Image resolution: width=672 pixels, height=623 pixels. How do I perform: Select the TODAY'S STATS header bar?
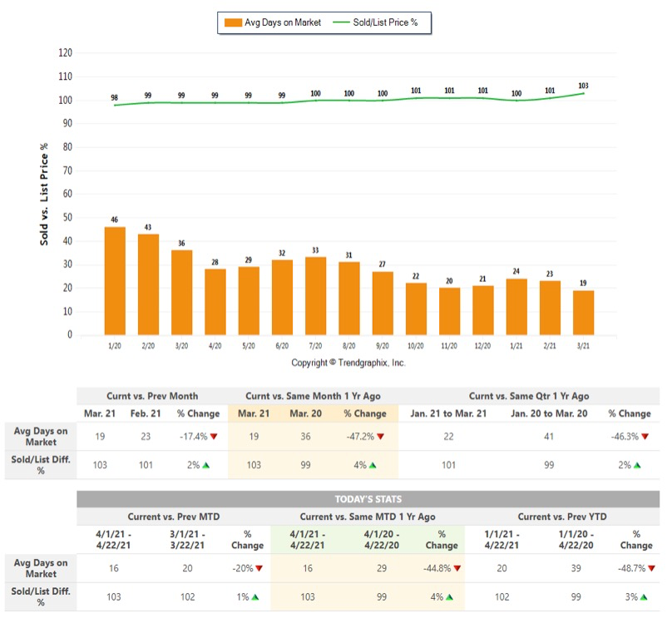[368, 499]
